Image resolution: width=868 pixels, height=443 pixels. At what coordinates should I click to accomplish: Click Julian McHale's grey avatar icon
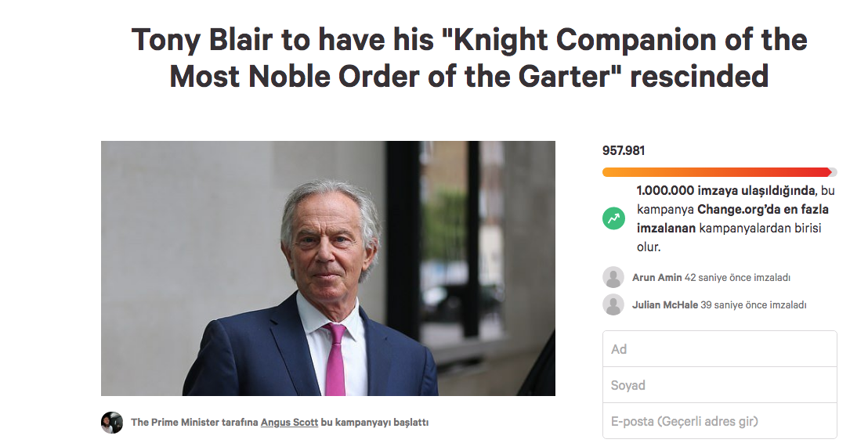pos(613,304)
